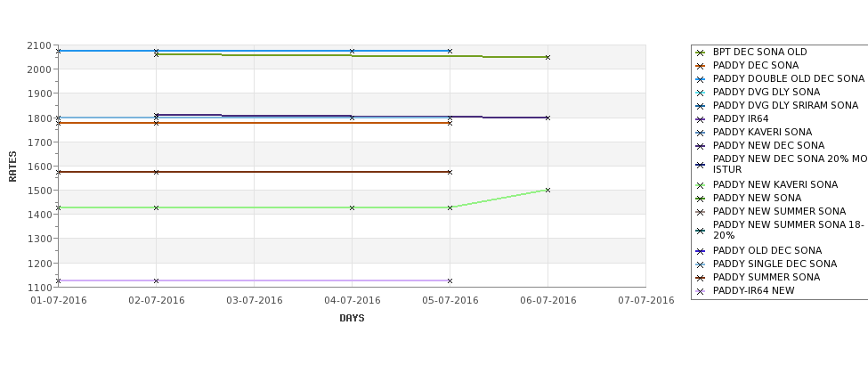Click the 1575 brown line point on 02-07-2016
Screen dimensions: 868x382
coord(156,172)
